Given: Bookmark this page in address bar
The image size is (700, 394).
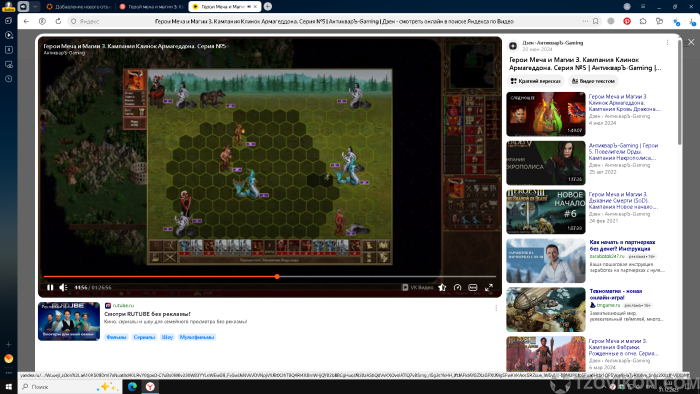Looking at the screenshot, I should (x=596, y=21).
